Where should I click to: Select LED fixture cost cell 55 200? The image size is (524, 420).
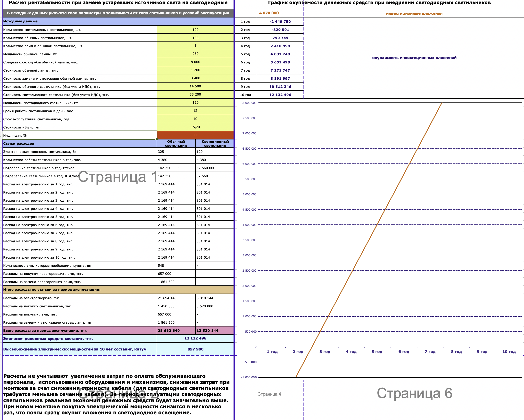(x=195, y=95)
